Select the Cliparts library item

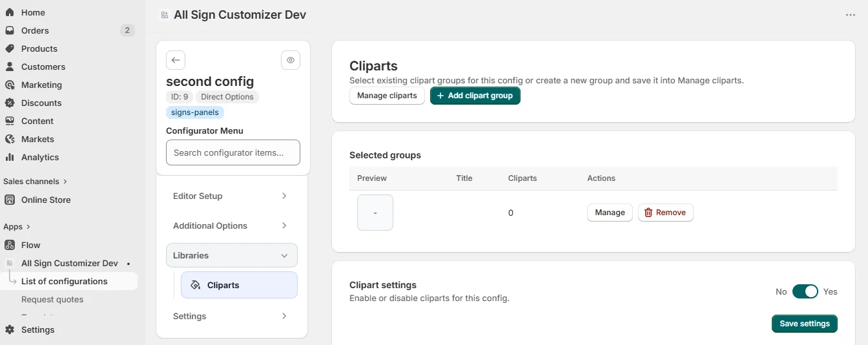(239, 285)
